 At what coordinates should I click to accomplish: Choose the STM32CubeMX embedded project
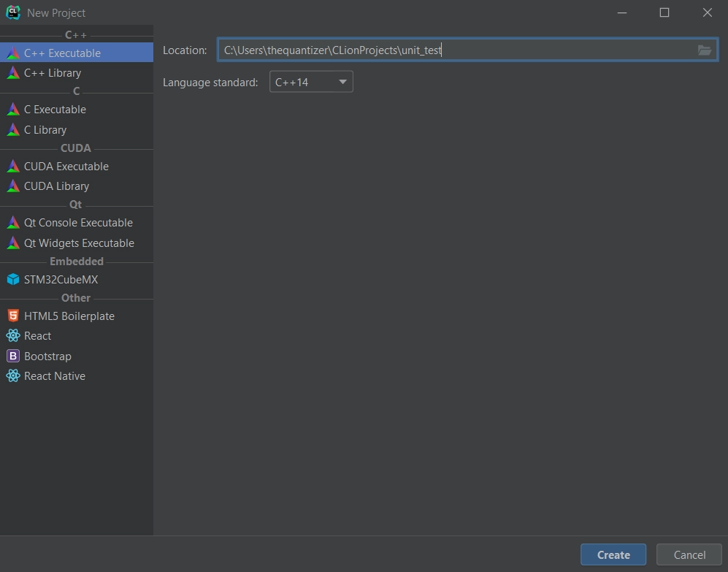tap(77, 279)
